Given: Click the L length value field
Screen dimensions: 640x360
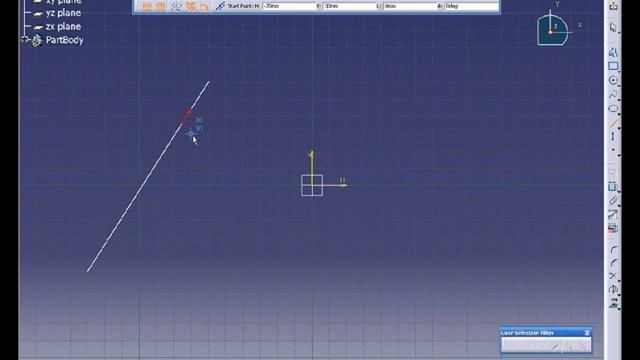Looking at the screenshot, I should 409,6.
